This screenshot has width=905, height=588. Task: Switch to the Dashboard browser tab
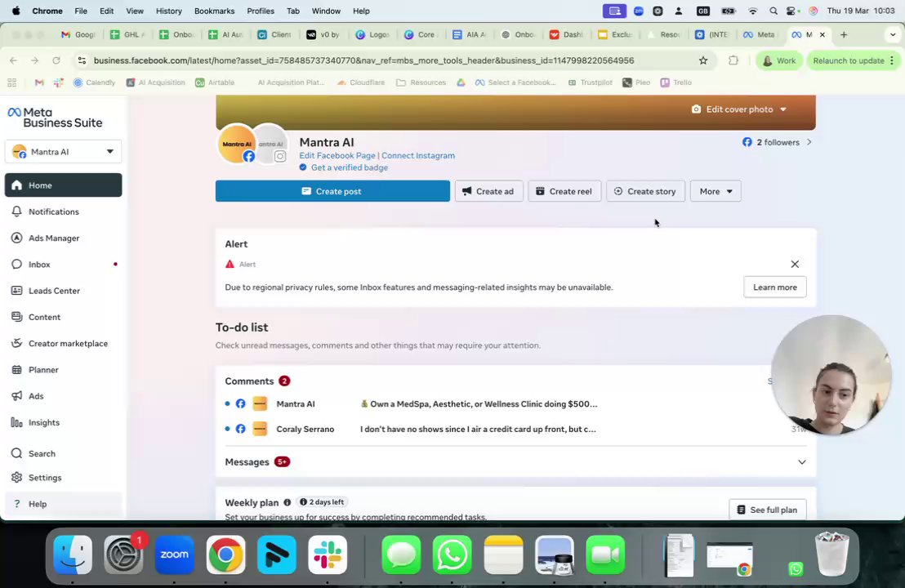tap(567, 34)
